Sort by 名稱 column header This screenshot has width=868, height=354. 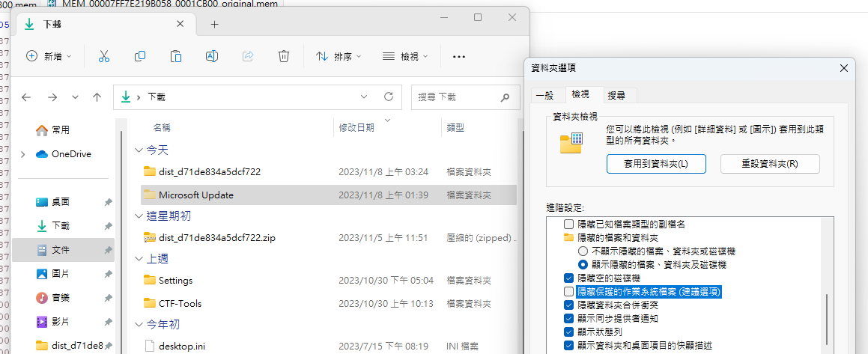point(162,128)
